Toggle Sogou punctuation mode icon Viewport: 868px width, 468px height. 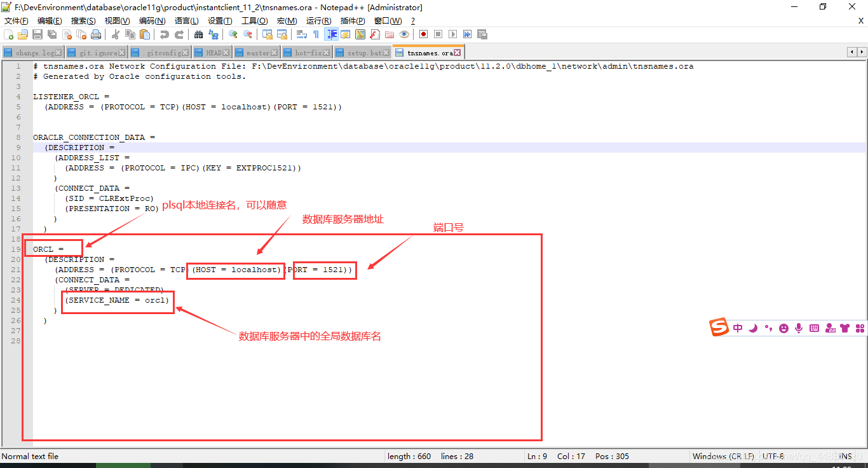768,328
